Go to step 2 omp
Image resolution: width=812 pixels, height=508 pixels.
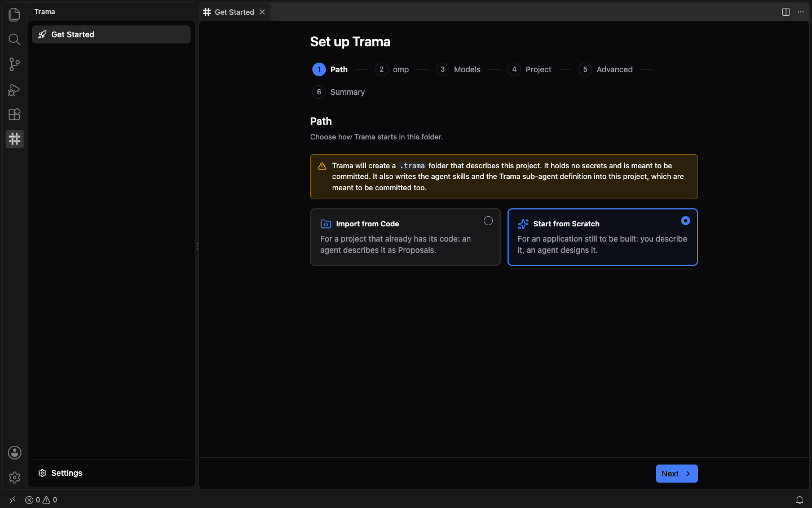(392, 69)
